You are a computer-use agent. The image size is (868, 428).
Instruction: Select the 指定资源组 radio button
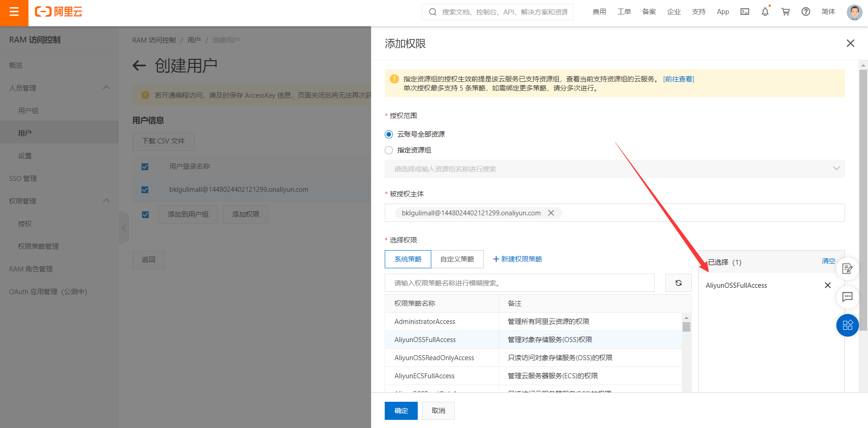tap(389, 150)
